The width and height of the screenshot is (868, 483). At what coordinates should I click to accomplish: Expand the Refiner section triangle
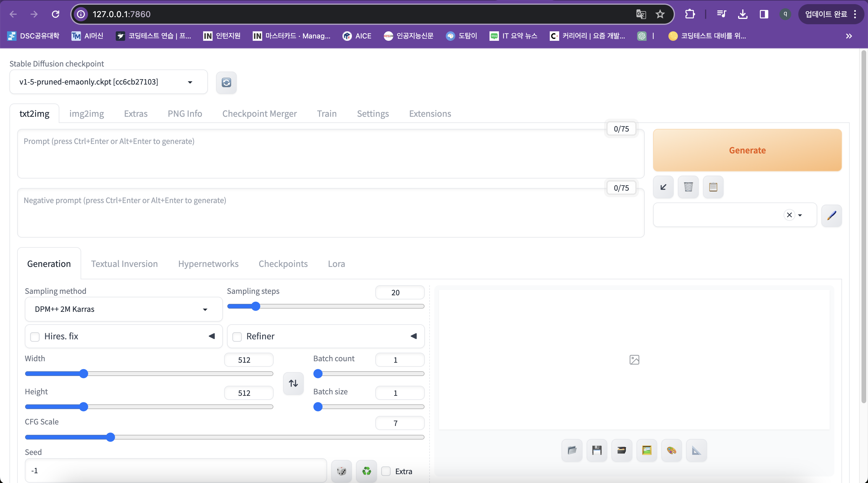[413, 336]
